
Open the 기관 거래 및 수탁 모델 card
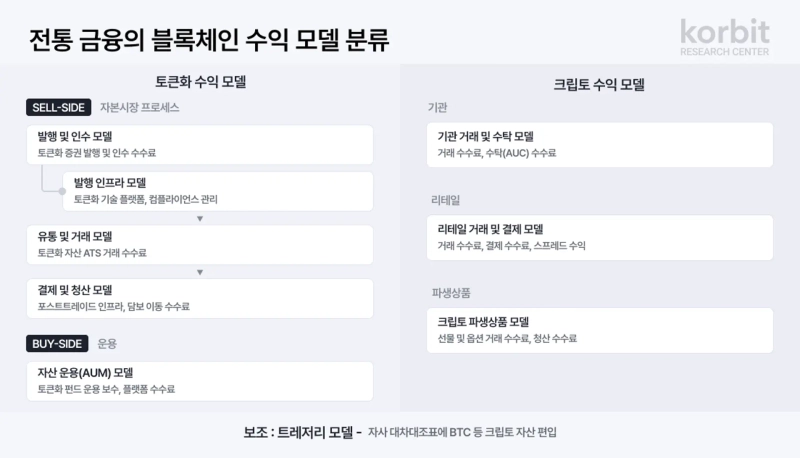[x=600, y=144]
